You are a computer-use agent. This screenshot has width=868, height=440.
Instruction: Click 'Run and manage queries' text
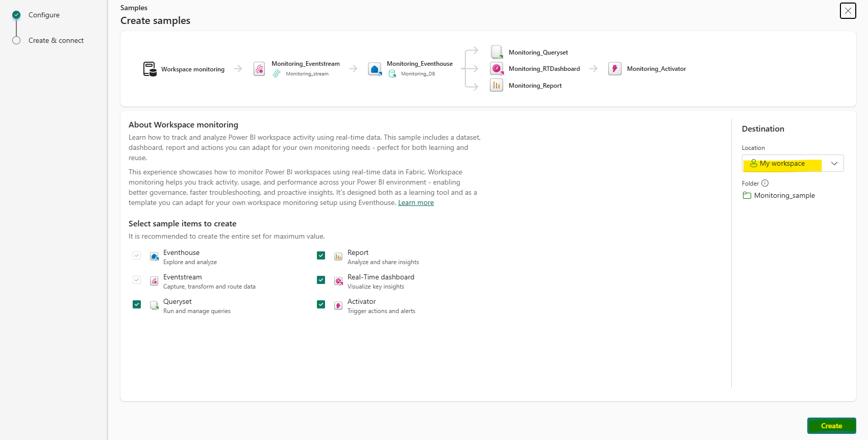coord(197,311)
